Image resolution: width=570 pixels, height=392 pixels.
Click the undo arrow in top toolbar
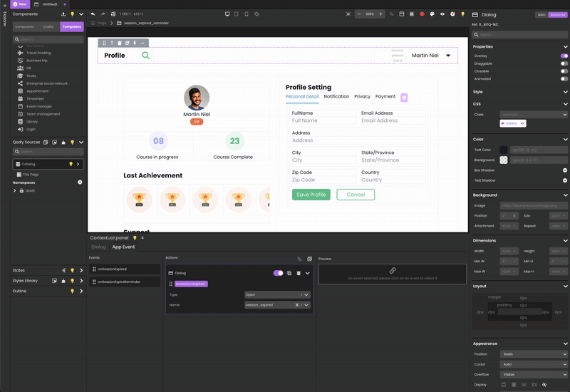pyautogui.click(x=93, y=14)
